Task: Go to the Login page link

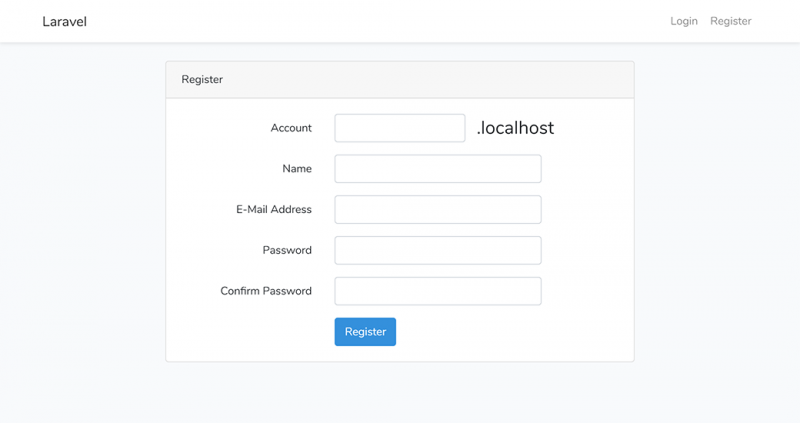Action: pyautogui.click(x=684, y=21)
